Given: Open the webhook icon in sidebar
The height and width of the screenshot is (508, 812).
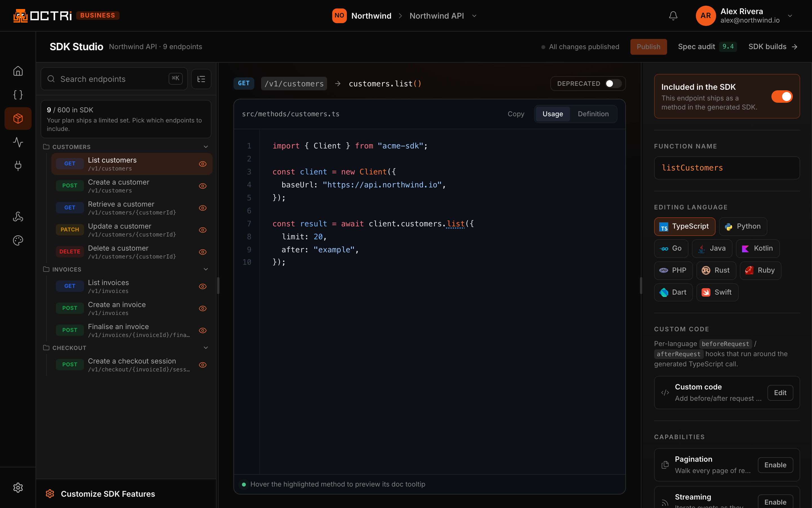Looking at the screenshot, I should (18, 217).
